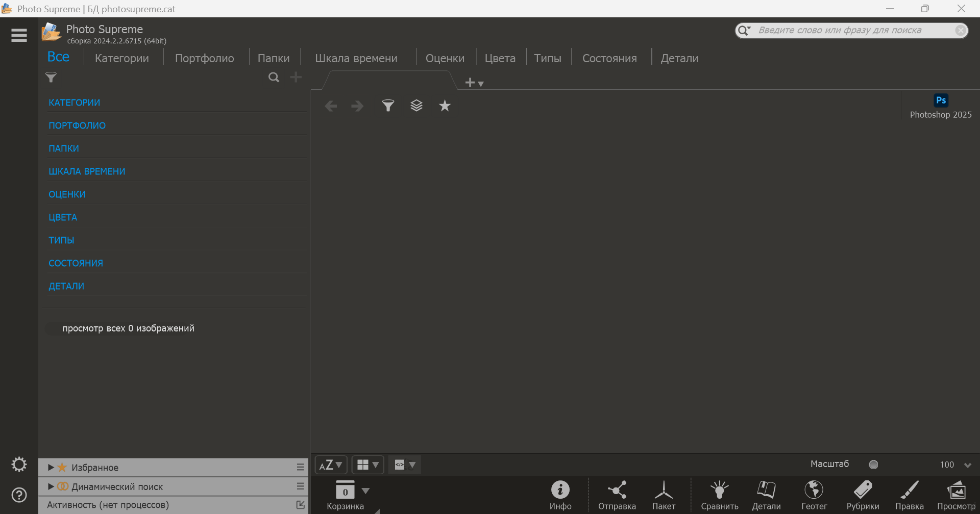Open the zoom 100 value dropdown

967,465
